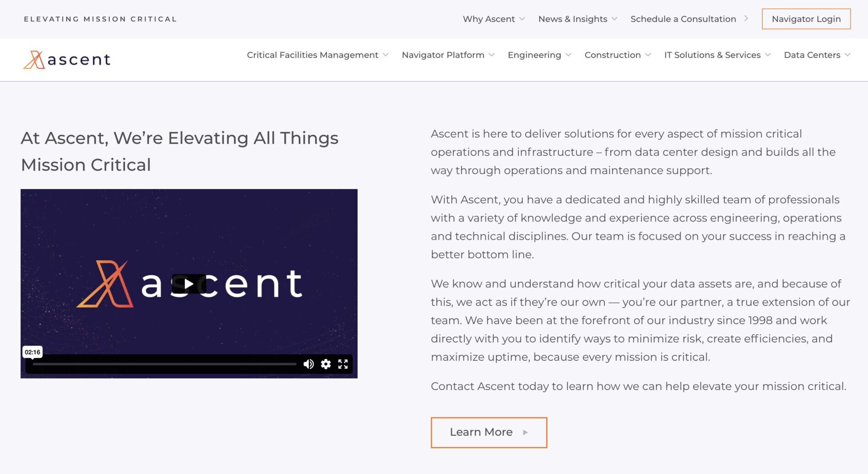Click Schedule a Consultation link
The height and width of the screenshot is (474, 868).
click(683, 19)
